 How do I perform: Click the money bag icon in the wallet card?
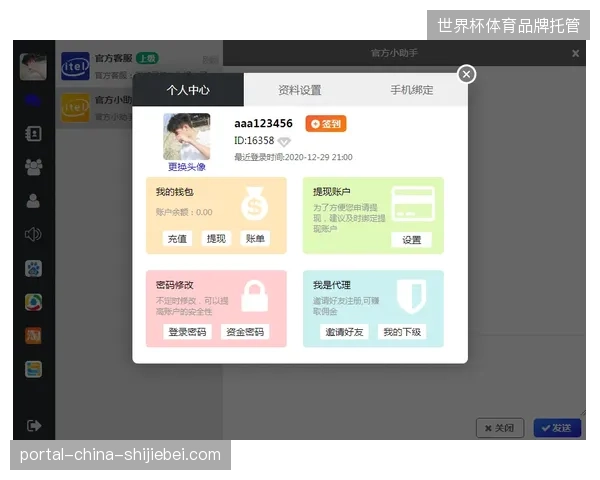pyautogui.click(x=254, y=204)
